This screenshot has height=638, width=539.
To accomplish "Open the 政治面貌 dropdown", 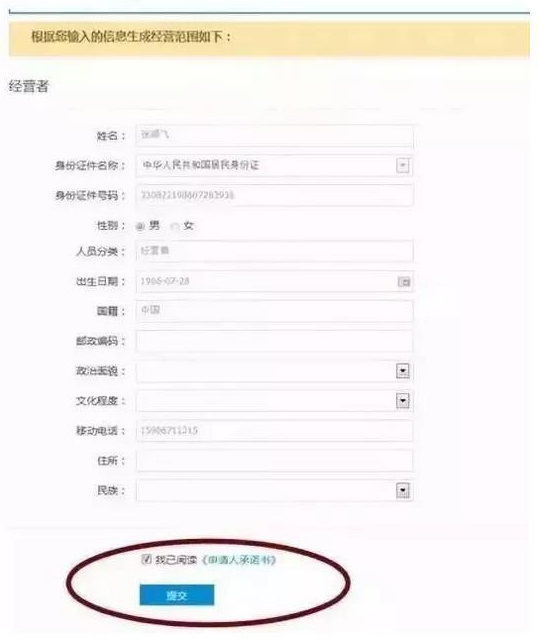I will 402,371.
